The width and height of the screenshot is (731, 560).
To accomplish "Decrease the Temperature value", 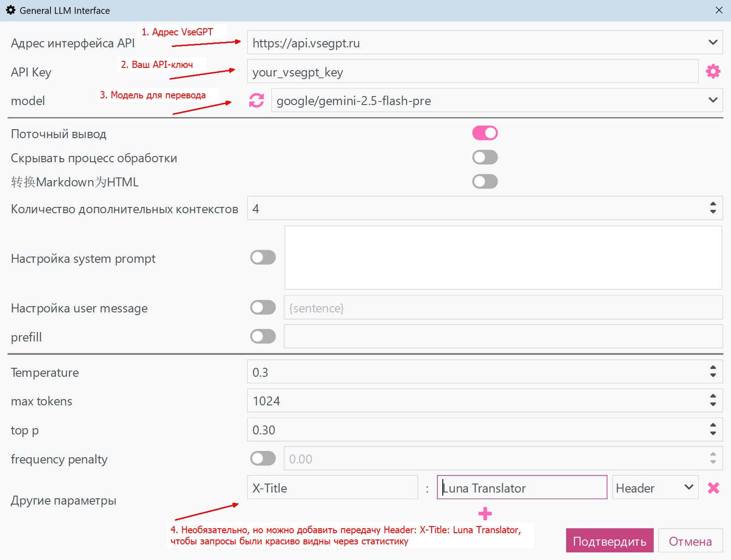I will (713, 375).
